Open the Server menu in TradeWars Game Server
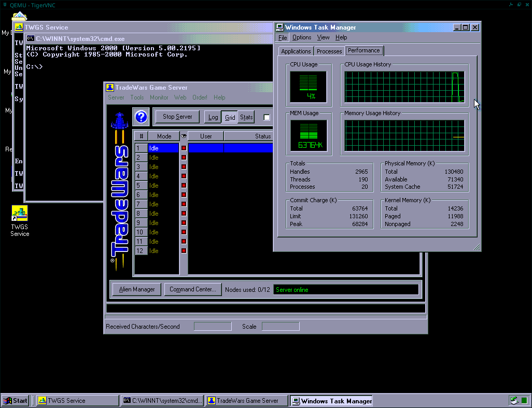 click(116, 97)
